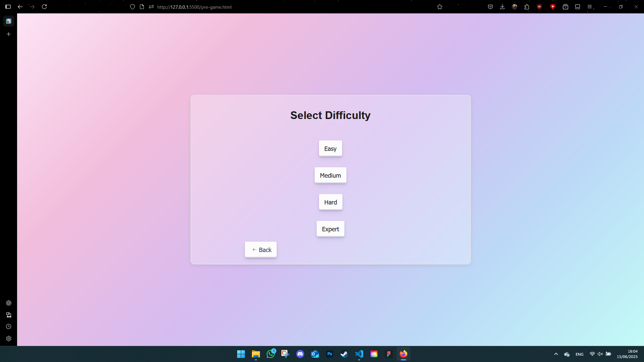Reload the current page
Image resolution: width=644 pixels, height=362 pixels.
44,7
